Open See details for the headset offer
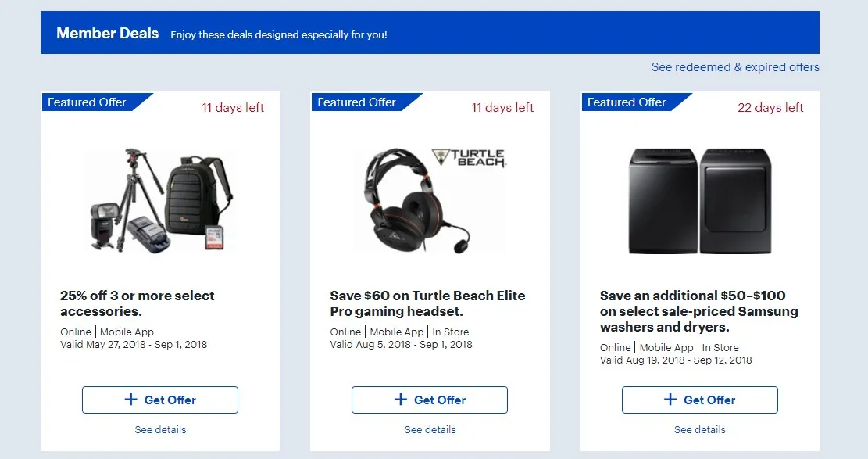The image size is (868, 459). [430, 429]
